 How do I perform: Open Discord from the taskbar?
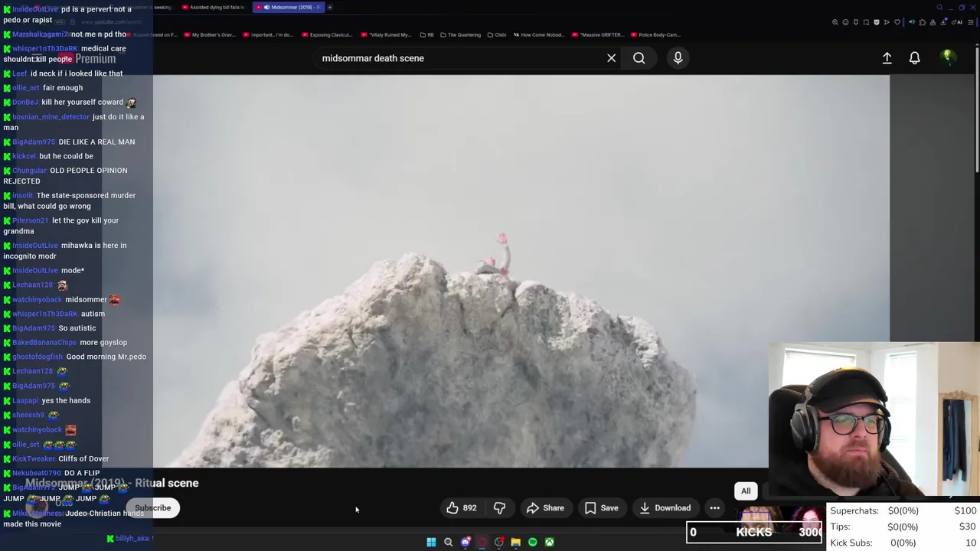pos(465,542)
